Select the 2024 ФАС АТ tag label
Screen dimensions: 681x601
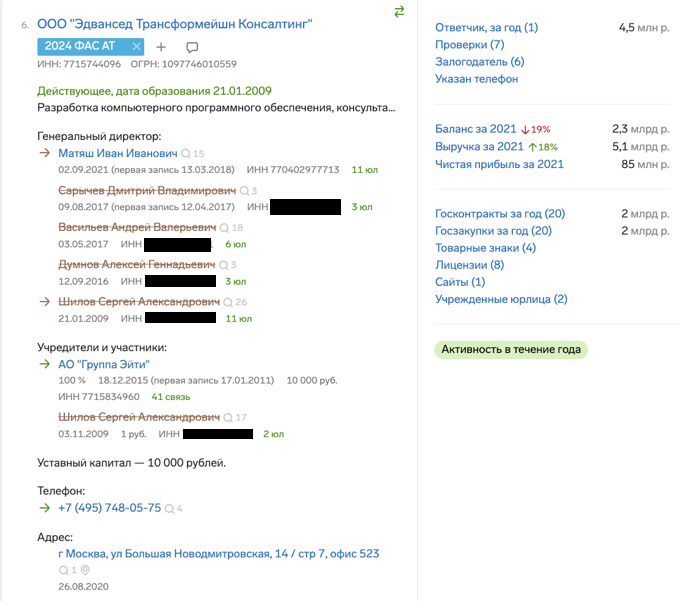(80, 46)
